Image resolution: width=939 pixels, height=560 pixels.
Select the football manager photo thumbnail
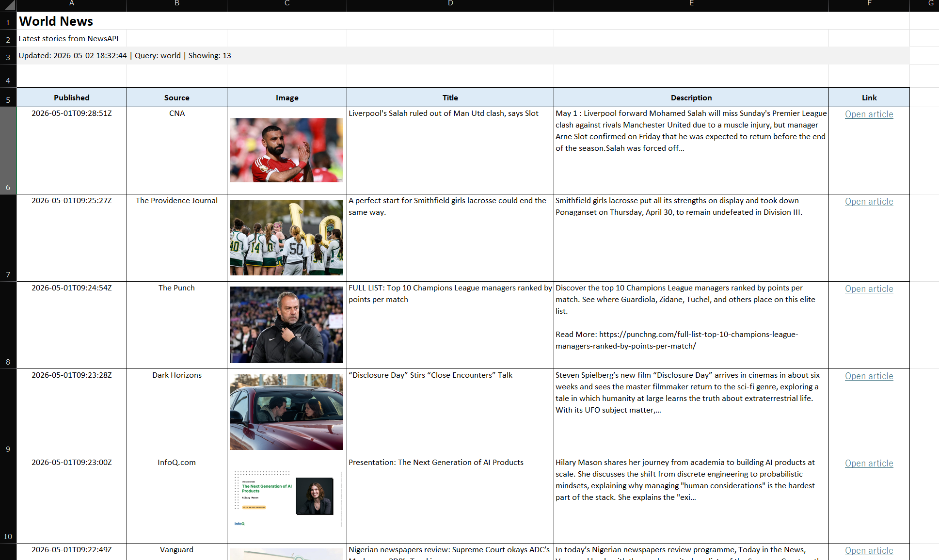(x=286, y=325)
